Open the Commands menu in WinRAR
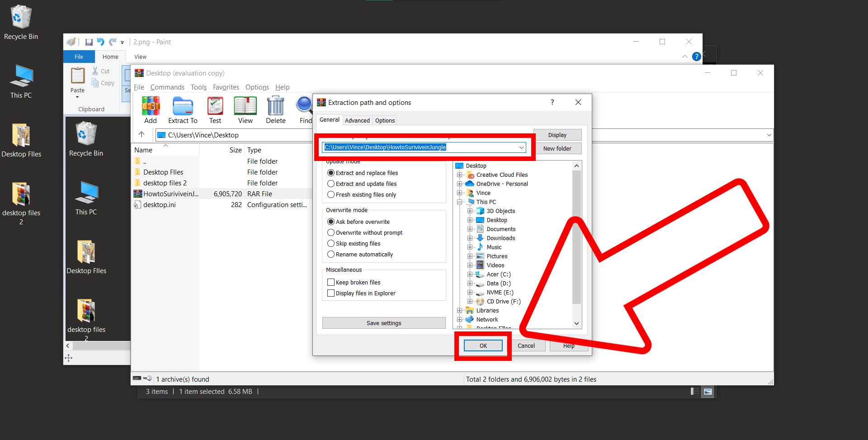This screenshot has height=440, width=868. point(167,87)
